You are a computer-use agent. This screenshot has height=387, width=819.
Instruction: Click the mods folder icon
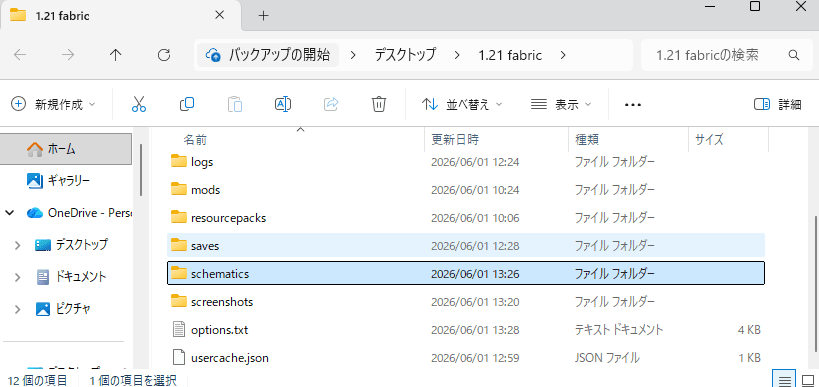[x=179, y=189]
